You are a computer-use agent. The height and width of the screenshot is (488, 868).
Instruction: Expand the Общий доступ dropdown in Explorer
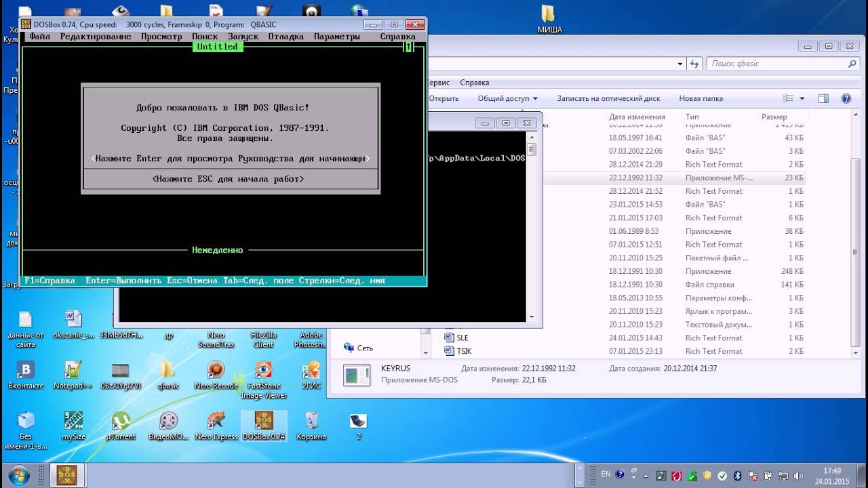point(507,98)
